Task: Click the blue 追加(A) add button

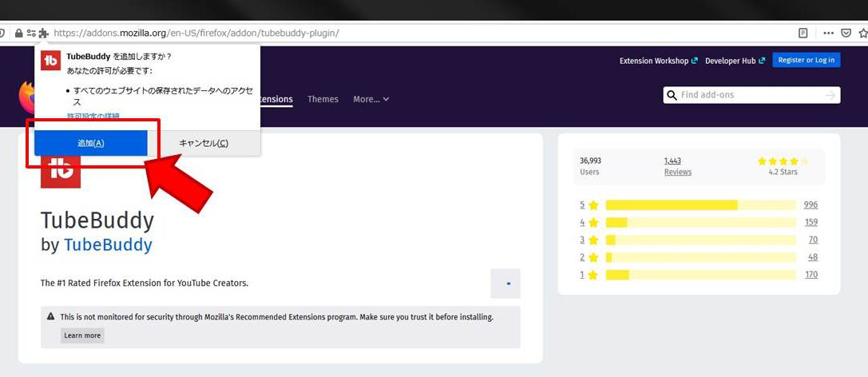Action: tap(91, 144)
